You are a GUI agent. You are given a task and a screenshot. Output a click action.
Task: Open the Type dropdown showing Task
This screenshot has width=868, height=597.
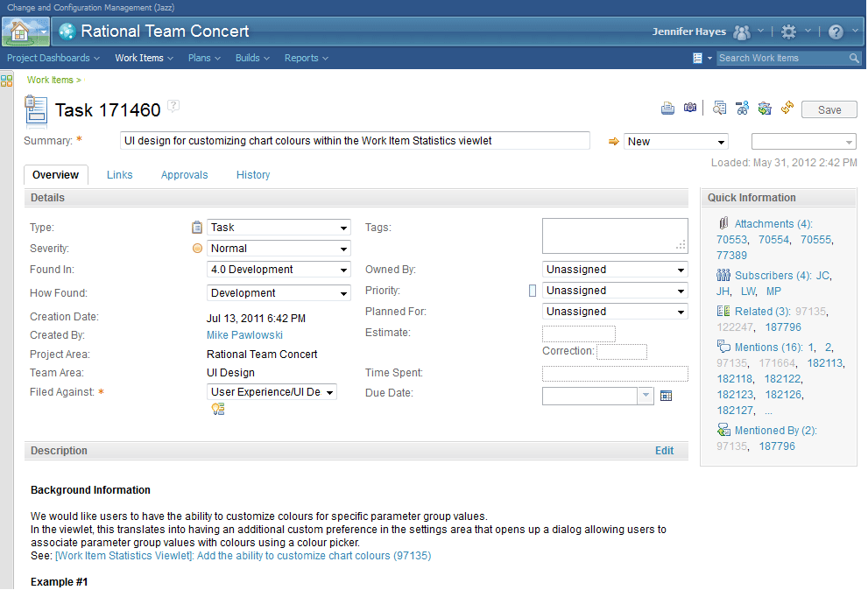point(279,228)
